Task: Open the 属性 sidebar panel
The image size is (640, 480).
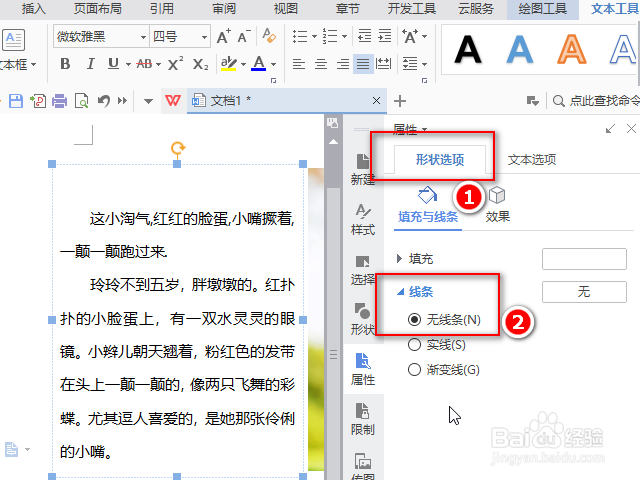Action: (x=363, y=369)
